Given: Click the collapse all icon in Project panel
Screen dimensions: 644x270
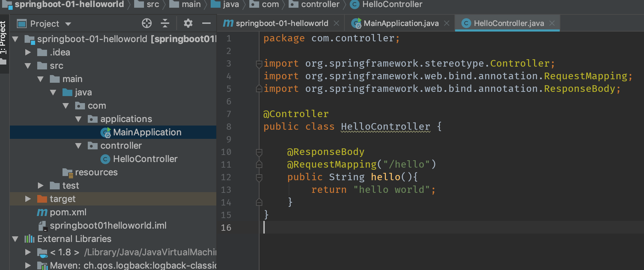Looking at the screenshot, I should pyautogui.click(x=165, y=23).
